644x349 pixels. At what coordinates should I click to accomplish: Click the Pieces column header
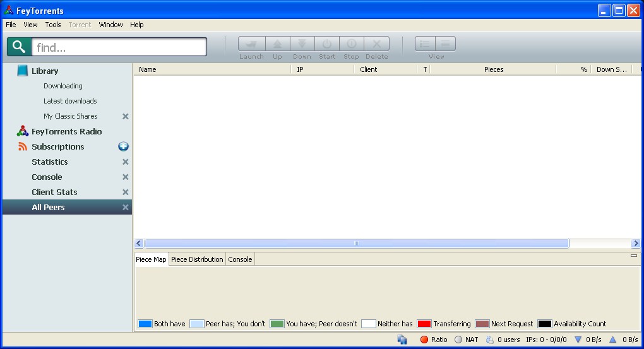pyautogui.click(x=493, y=69)
